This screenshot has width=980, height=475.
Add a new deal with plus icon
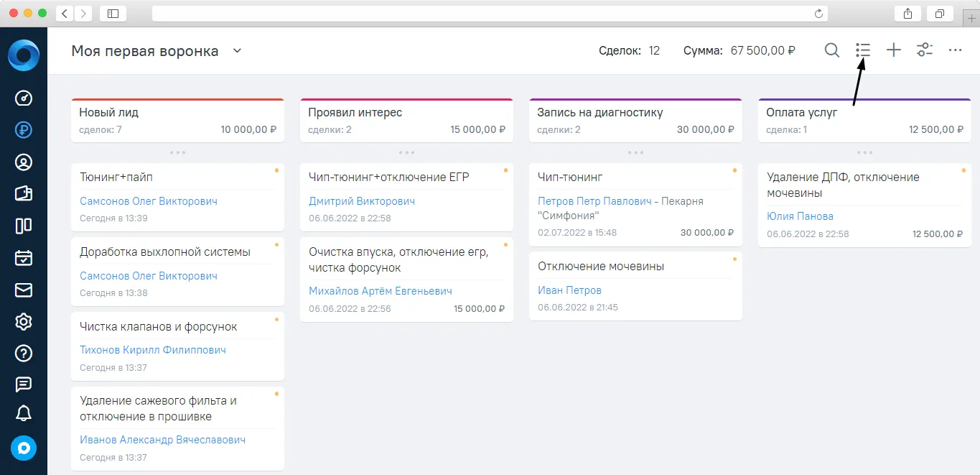tap(893, 50)
